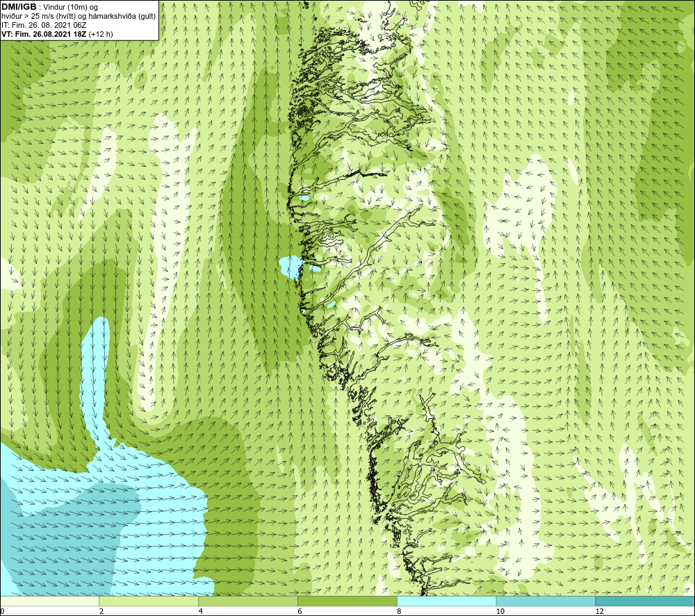Click the 8–10 light cyan colour bar segment

[x=447, y=601]
